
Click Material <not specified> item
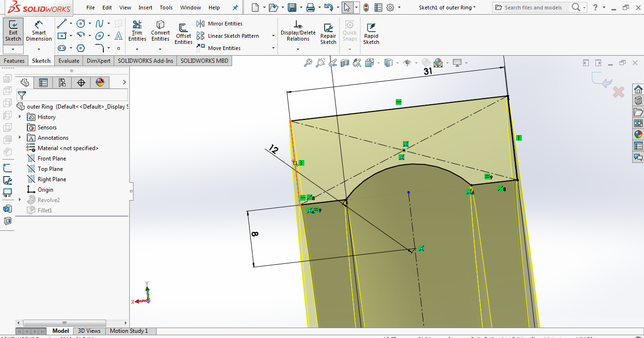tap(68, 148)
